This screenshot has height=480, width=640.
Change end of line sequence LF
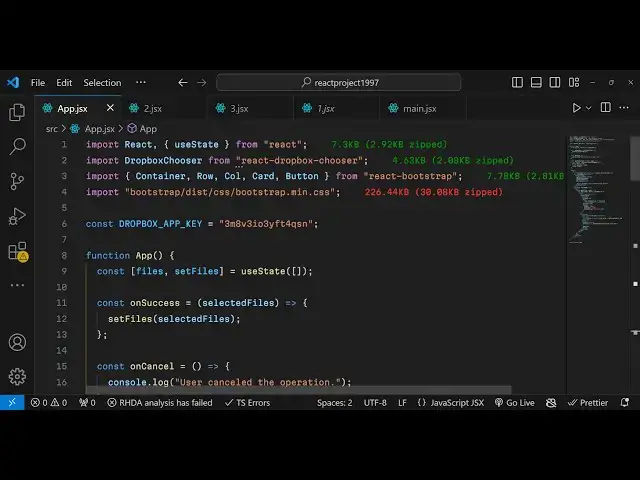click(402, 402)
